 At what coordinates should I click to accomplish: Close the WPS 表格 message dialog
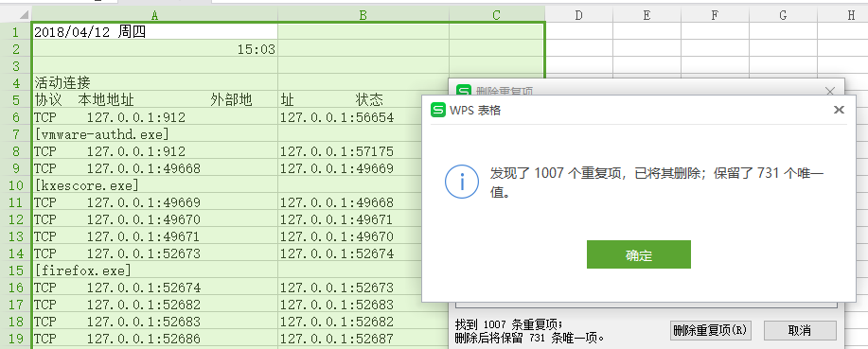[839, 110]
